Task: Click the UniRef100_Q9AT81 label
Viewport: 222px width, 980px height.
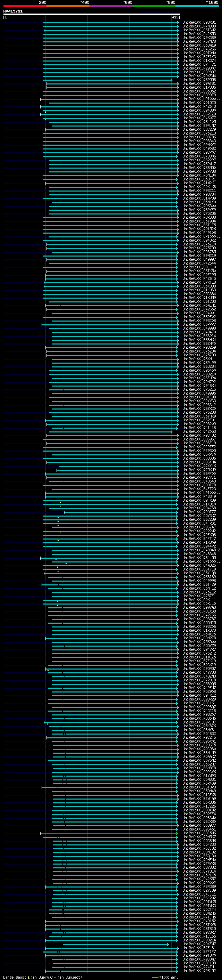Action: click(x=199, y=83)
